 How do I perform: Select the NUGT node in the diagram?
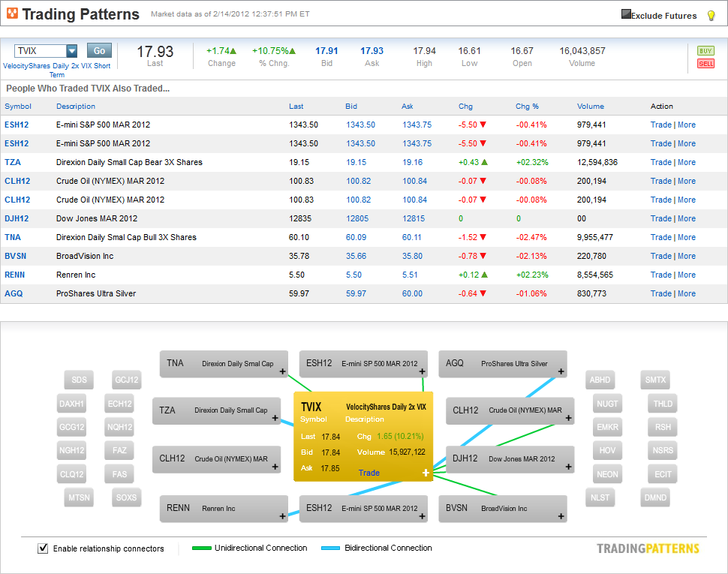[607, 403]
